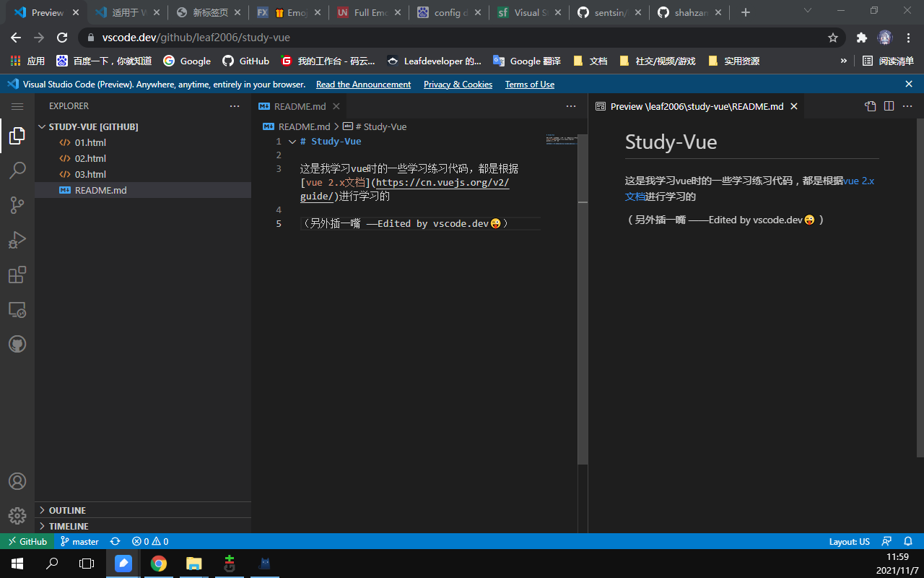
Task: Click the Manage gear icon
Action: pyautogui.click(x=17, y=516)
